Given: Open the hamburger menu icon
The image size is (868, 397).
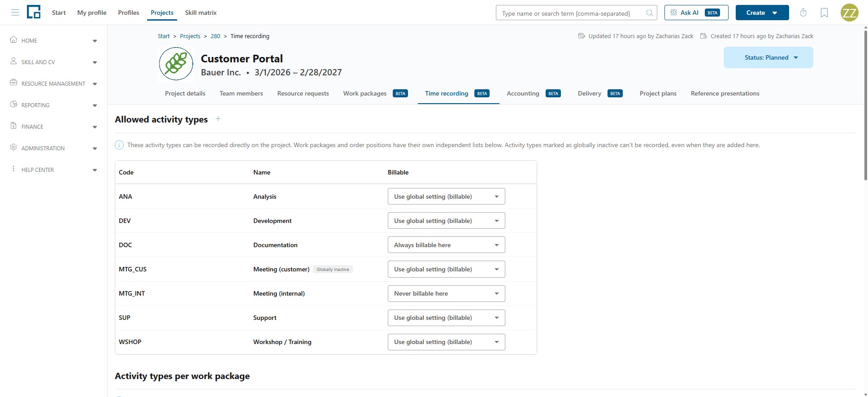Looking at the screenshot, I should [x=15, y=13].
